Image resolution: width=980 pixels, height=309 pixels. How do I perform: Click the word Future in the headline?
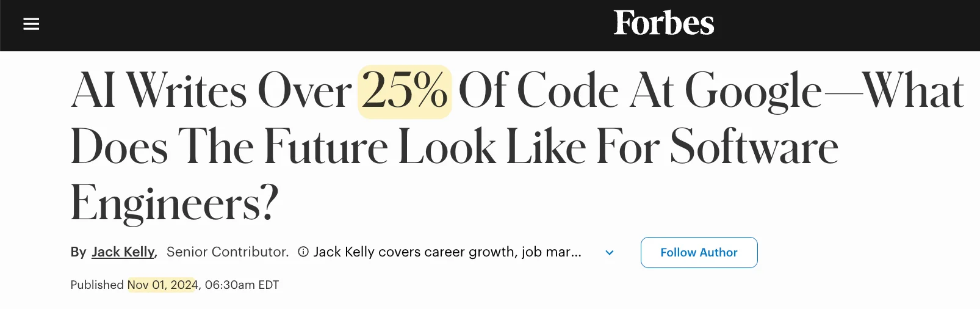point(325,147)
